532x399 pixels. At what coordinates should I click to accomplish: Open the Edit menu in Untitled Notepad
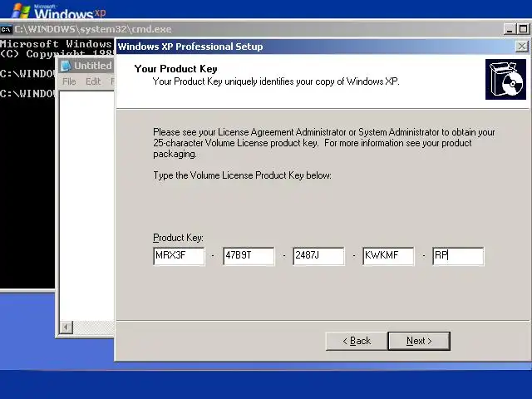point(93,81)
